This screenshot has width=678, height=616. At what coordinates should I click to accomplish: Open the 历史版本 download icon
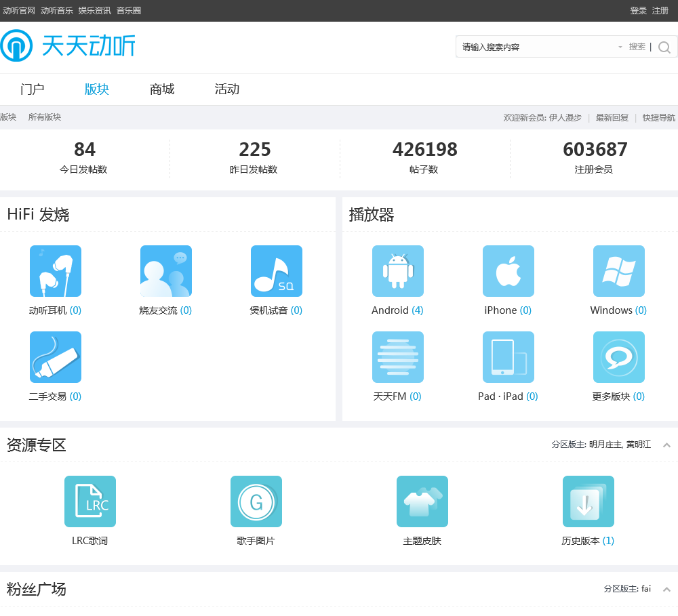[x=588, y=501]
